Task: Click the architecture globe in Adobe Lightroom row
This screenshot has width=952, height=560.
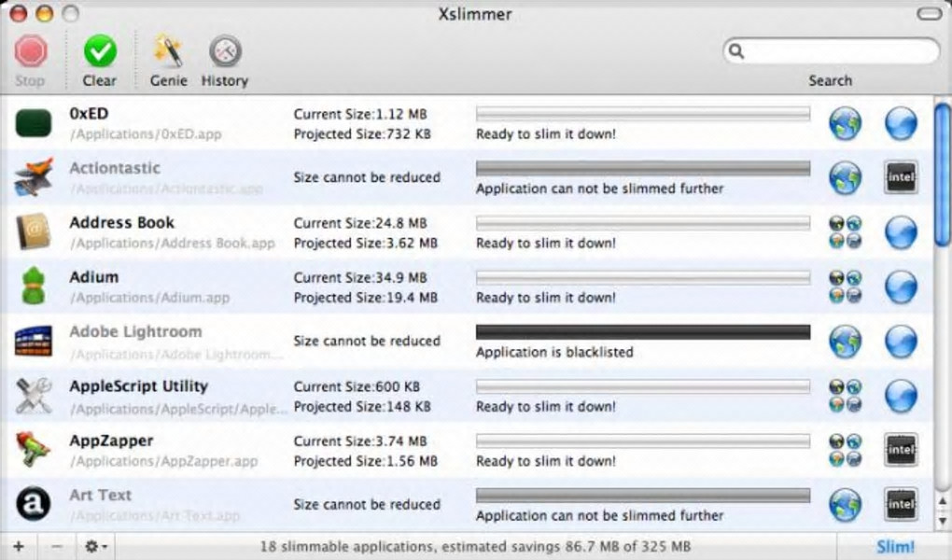Action: click(x=901, y=342)
